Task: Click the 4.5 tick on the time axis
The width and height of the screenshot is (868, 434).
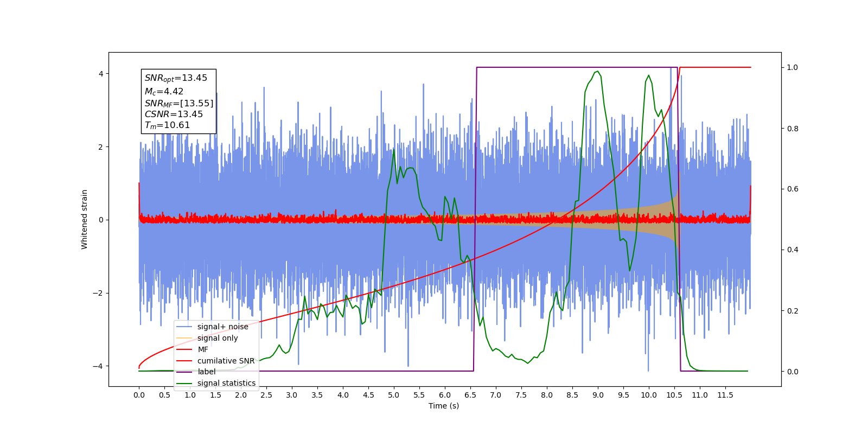Action: click(368, 395)
